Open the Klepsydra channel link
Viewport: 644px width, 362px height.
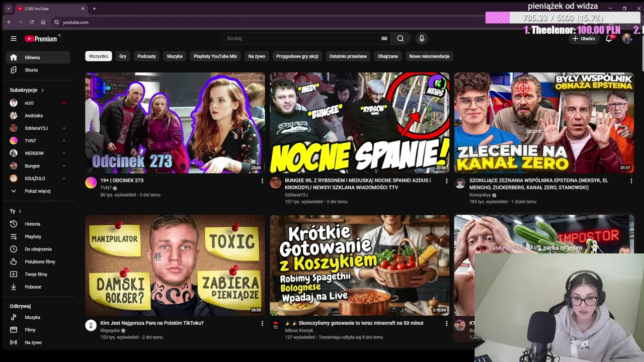pyautogui.click(x=110, y=330)
